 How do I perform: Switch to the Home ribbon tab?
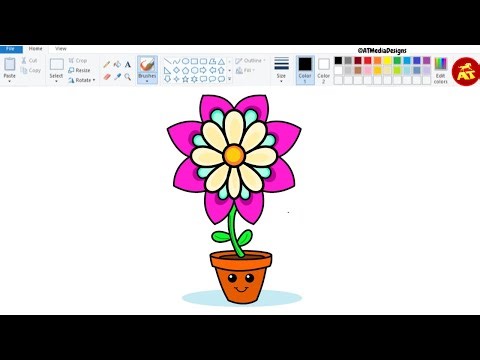pos(35,49)
